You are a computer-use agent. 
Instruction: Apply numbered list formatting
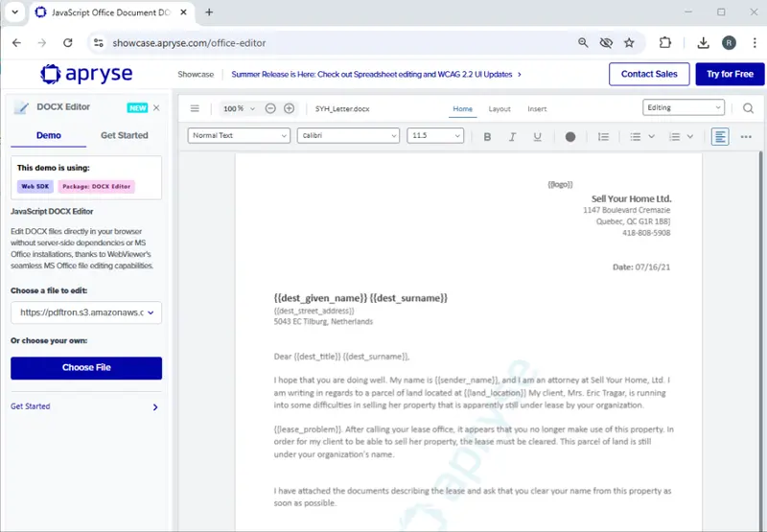[x=675, y=137]
